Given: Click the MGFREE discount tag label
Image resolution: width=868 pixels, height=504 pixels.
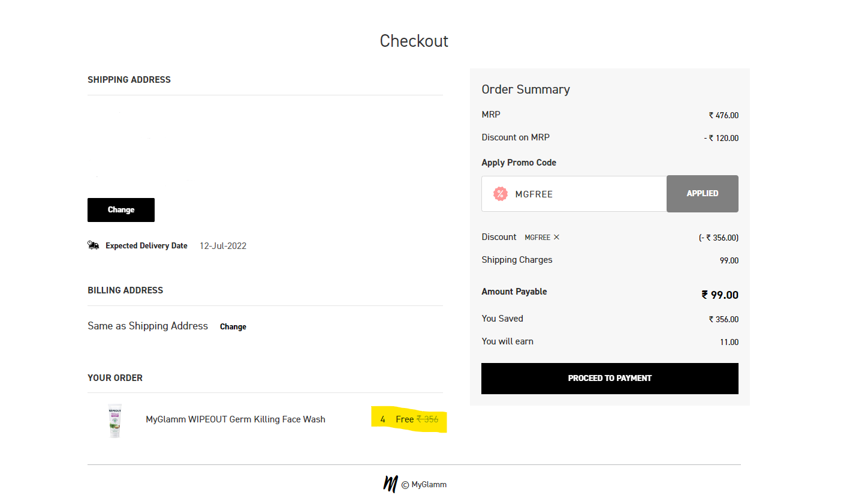Looking at the screenshot, I should pyautogui.click(x=537, y=237).
